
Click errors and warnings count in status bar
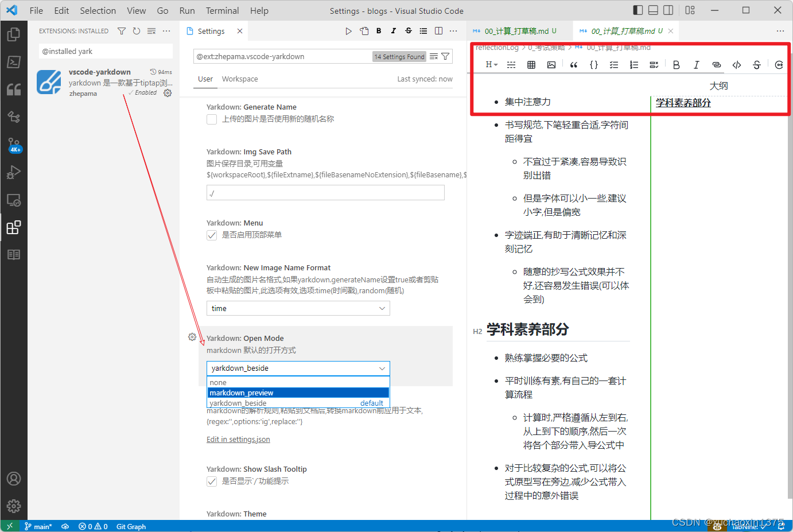coord(93,526)
